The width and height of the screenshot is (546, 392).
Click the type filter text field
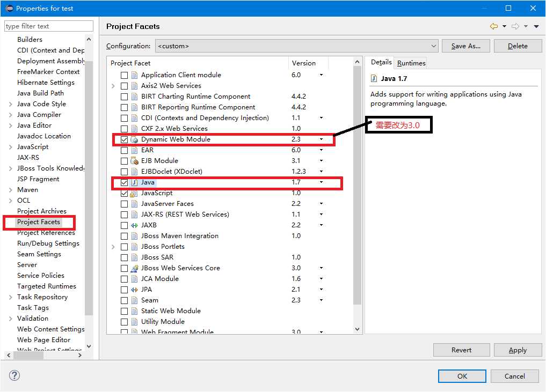pos(49,26)
